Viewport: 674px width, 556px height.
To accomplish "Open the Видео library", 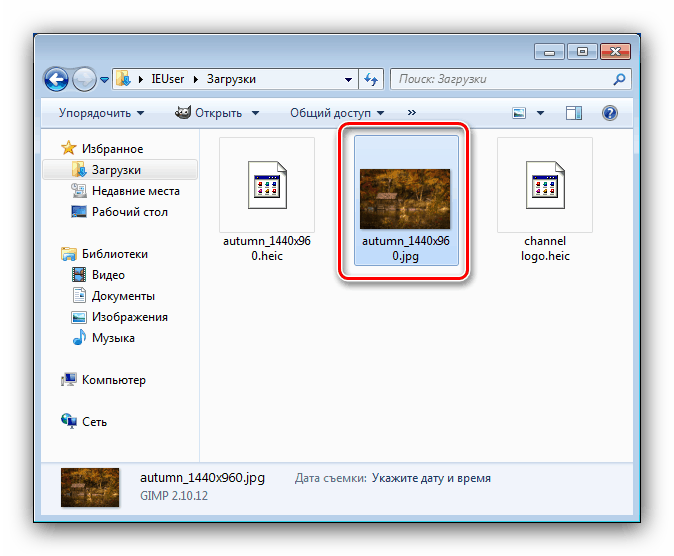I will [108, 275].
